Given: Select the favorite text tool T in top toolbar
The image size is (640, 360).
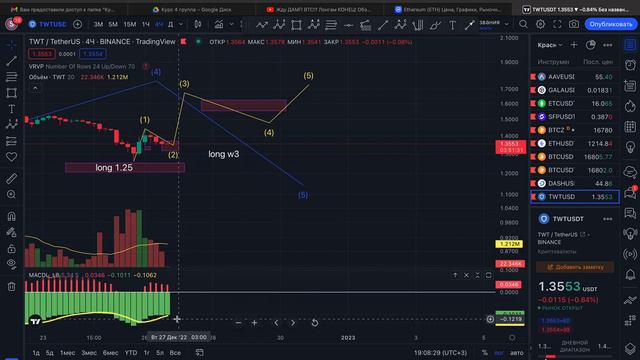Looking at the screenshot, I should click(452, 25).
